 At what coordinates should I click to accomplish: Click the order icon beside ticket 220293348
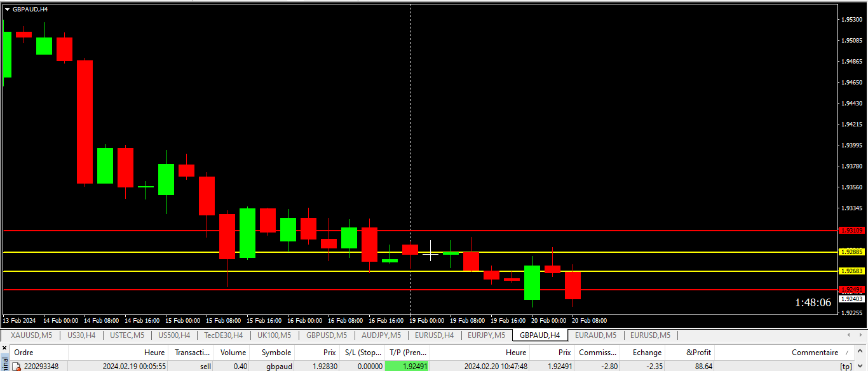tap(17, 367)
